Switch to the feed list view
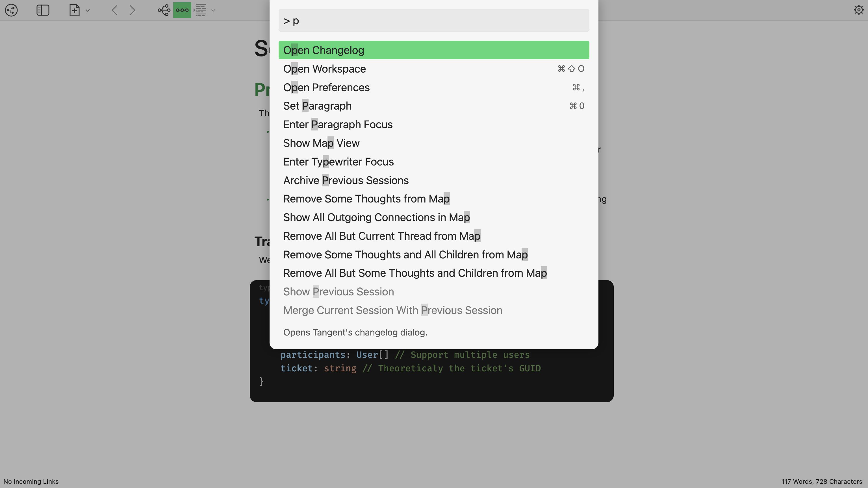This screenshot has width=868, height=488. click(x=201, y=10)
